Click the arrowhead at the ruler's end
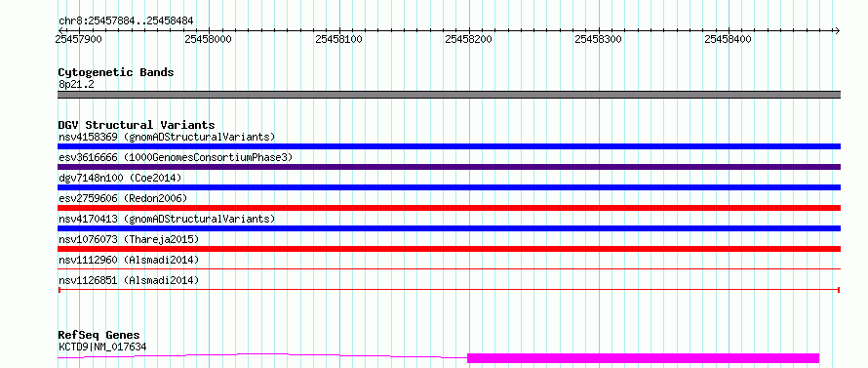Viewport: 868px width, 368px height. pos(837,30)
